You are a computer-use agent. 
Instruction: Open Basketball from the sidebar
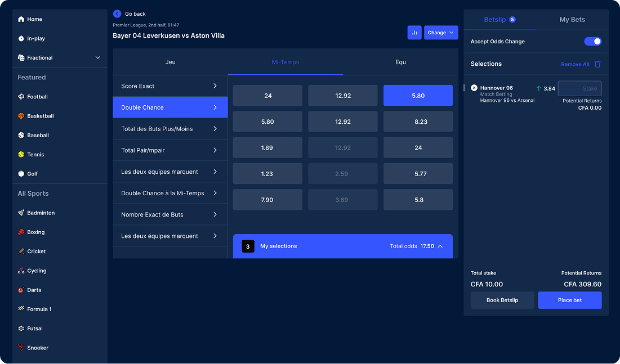point(40,116)
